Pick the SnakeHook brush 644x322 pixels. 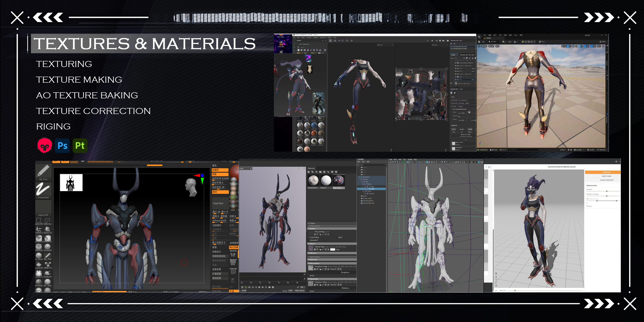47,273
